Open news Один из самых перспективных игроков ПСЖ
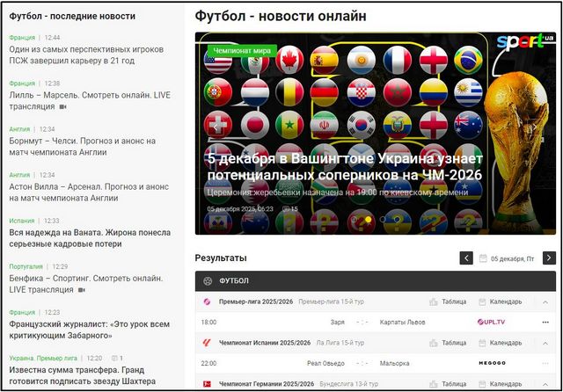The height and width of the screenshot is (392, 563). pos(86,54)
